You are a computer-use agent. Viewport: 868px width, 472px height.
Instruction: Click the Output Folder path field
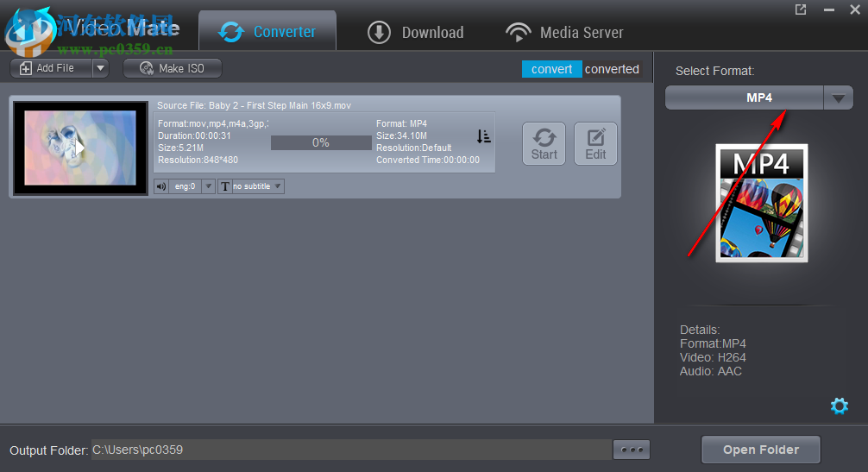pos(351,450)
